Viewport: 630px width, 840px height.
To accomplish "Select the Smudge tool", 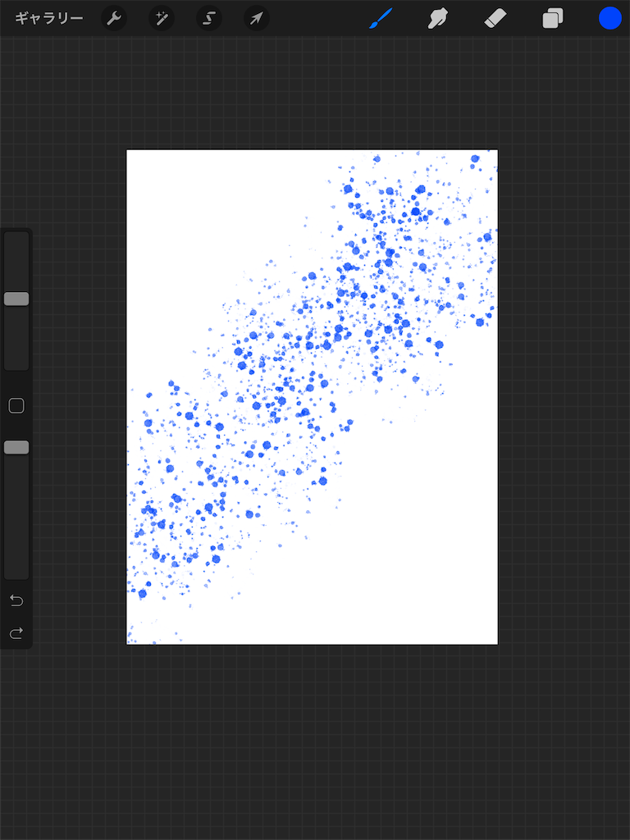I will coord(438,19).
